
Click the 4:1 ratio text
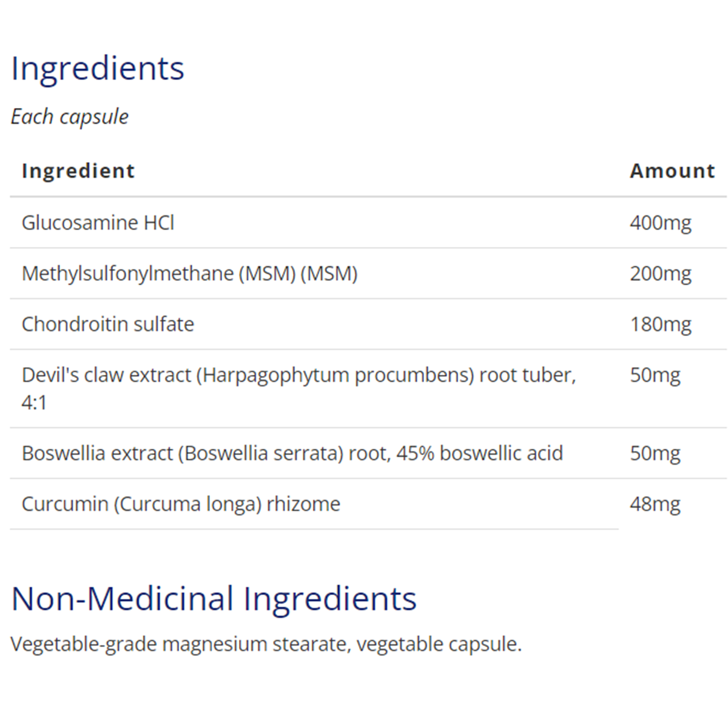click(x=34, y=402)
